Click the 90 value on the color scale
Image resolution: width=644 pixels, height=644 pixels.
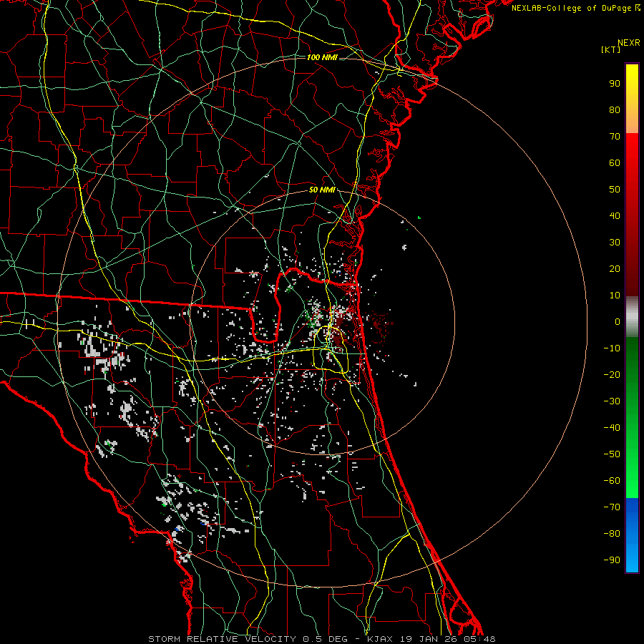(615, 84)
